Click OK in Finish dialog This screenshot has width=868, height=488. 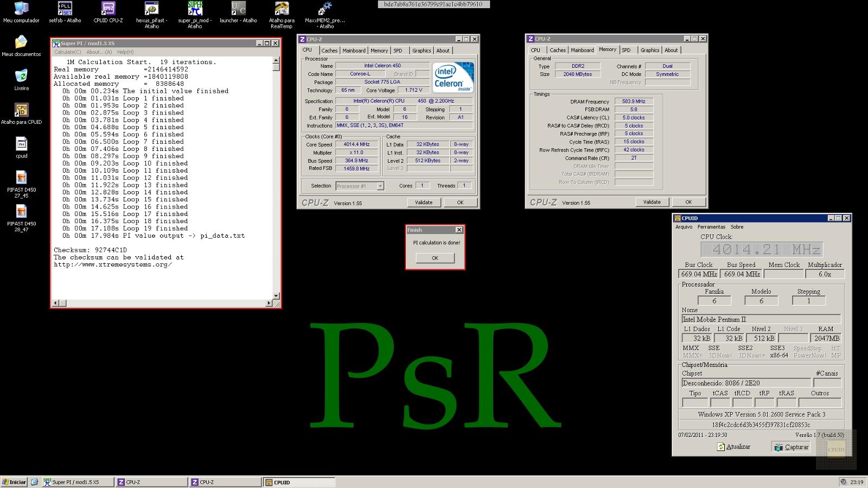point(435,258)
